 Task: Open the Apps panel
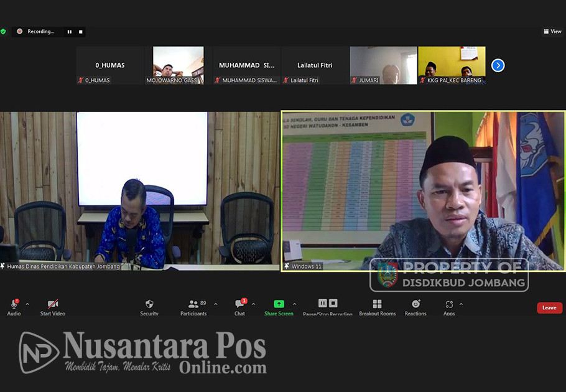coord(449,306)
